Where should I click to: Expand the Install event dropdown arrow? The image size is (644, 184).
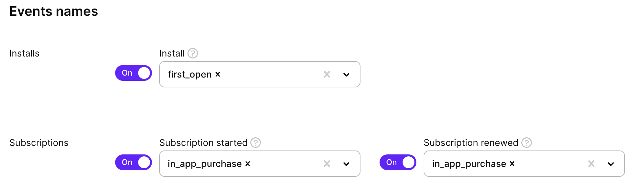(x=346, y=75)
